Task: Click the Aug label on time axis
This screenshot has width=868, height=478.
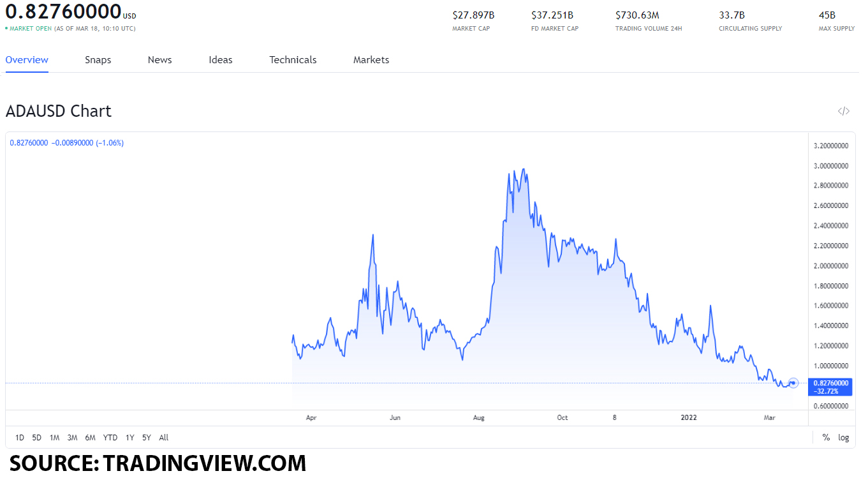Action: [479, 418]
